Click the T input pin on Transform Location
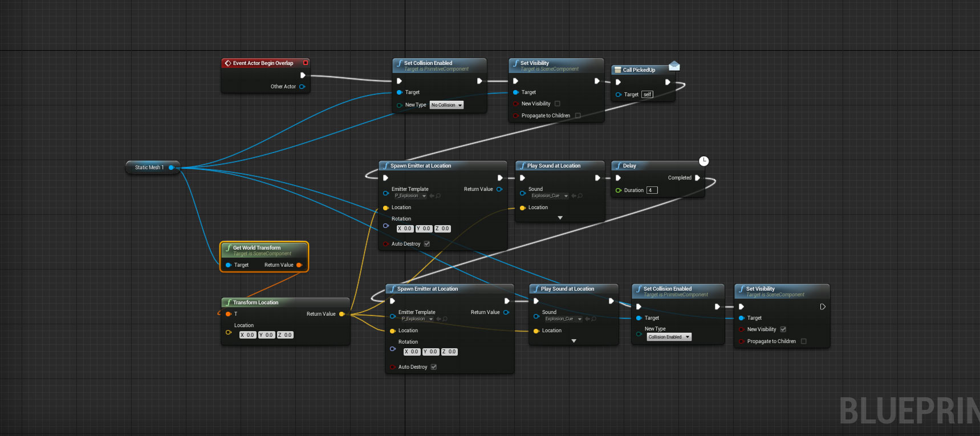The width and height of the screenshot is (980, 436). click(229, 314)
